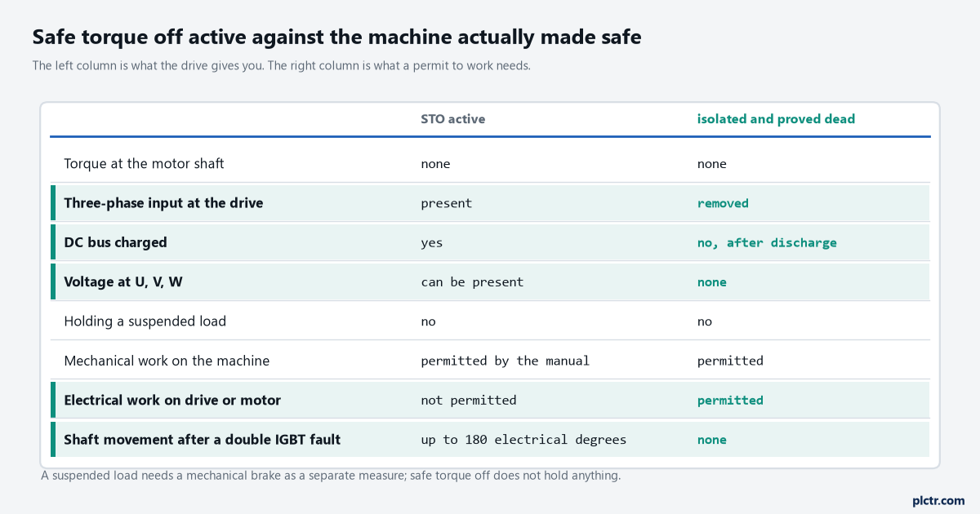This screenshot has height=514, width=980.
Task: Select "up to 180 electrical degrees" value
Action: (x=523, y=440)
